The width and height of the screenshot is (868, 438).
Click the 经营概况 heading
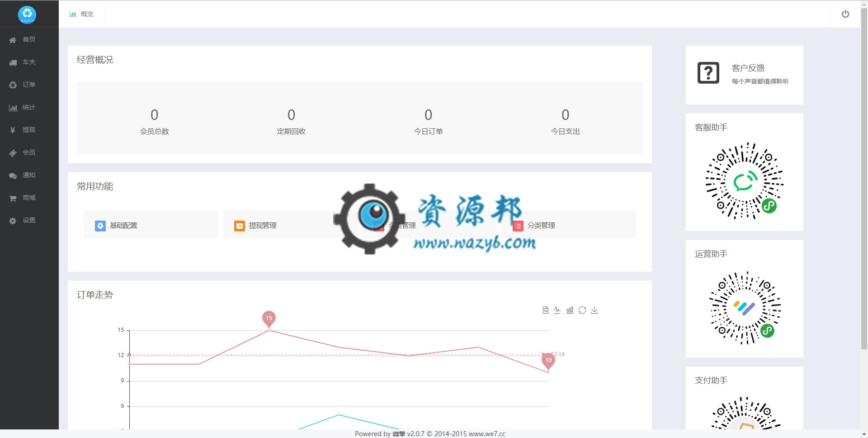click(x=95, y=60)
